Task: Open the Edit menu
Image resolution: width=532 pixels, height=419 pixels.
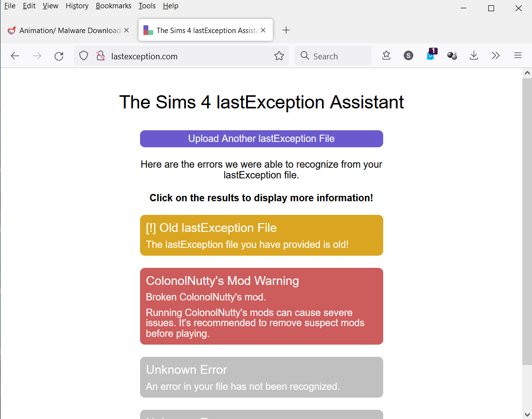Action: pyautogui.click(x=29, y=6)
